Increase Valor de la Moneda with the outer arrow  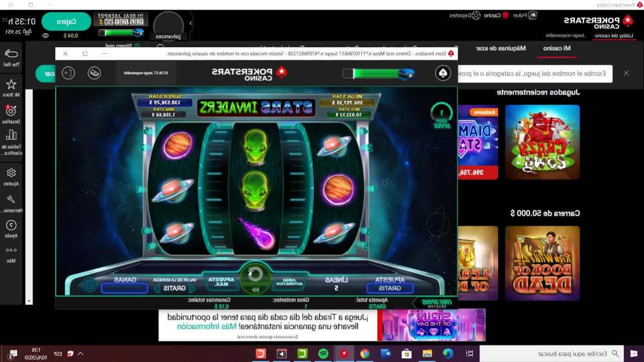[x=157, y=289]
